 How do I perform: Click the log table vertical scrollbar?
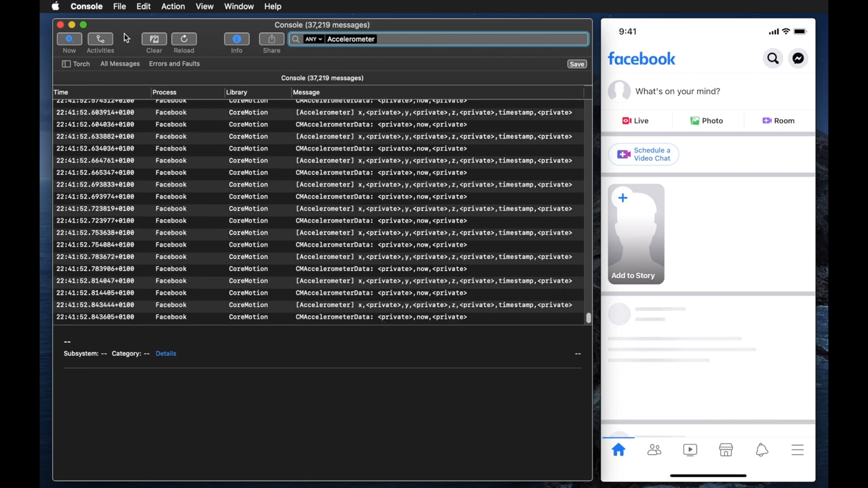pos(589,317)
